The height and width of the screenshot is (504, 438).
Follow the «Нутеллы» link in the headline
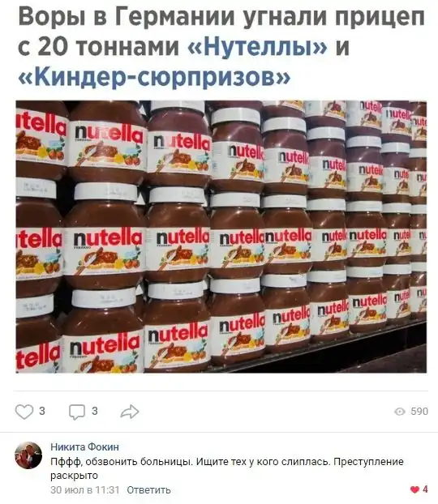coord(257,46)
